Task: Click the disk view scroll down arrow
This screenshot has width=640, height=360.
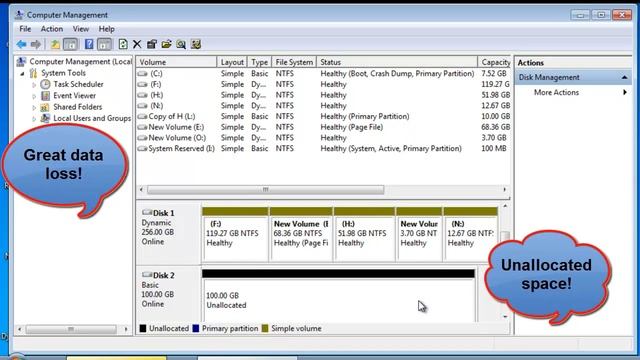Action: click(x=505, y=316)
